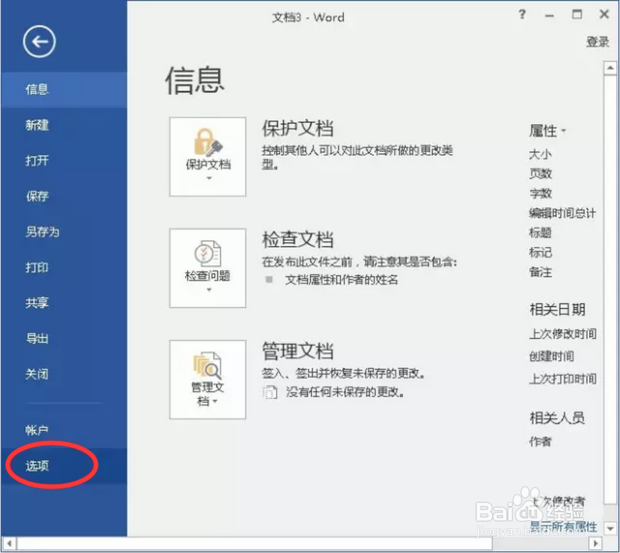Open the 信息 tab in sidebar
Viewport: 620px width, 553px height.
[64, 90]
